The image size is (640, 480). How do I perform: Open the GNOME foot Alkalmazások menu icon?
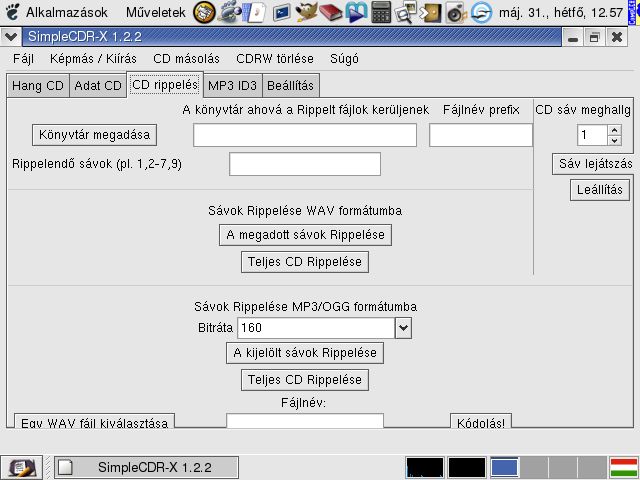11,12
